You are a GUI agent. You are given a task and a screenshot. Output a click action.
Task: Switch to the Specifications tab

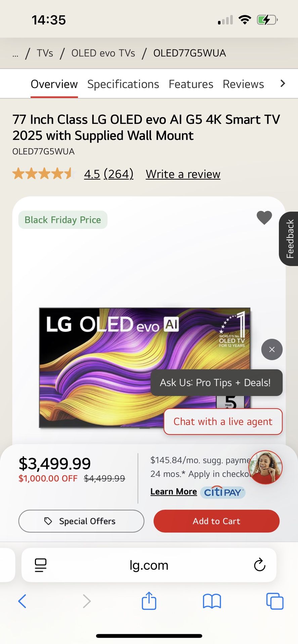123,84
